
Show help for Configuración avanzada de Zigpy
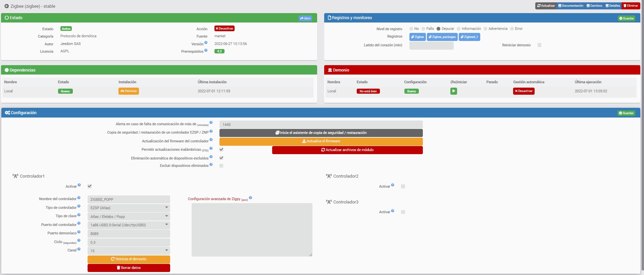(x=250, y=198)
